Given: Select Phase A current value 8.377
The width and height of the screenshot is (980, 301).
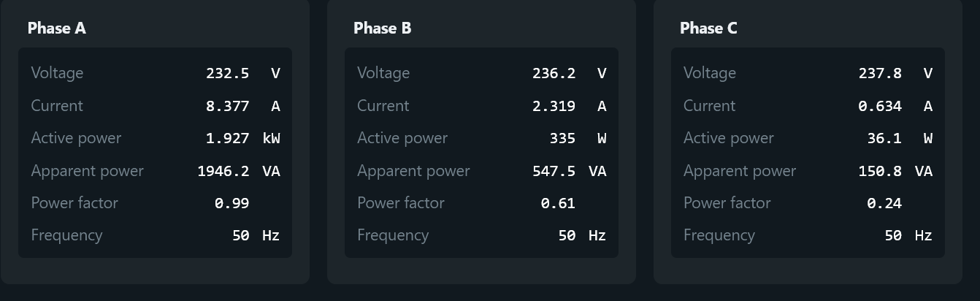Looking at the screenshot, I should 228,106.
